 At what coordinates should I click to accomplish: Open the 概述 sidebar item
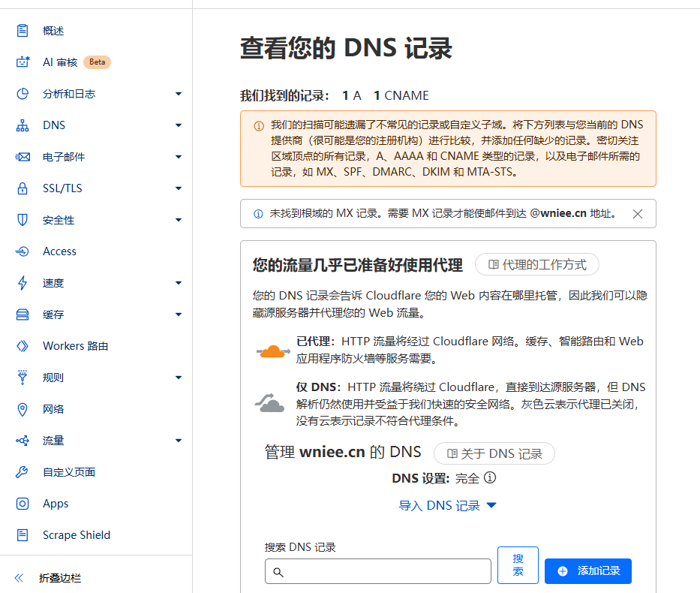[53, 31]
